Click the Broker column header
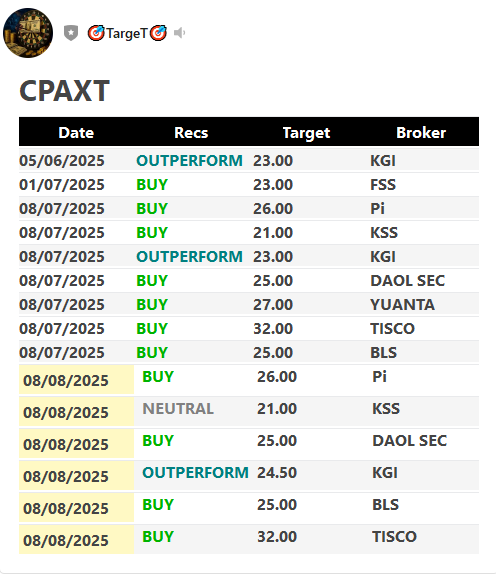This screenshot has width=496, height=581. click(421, 133)
